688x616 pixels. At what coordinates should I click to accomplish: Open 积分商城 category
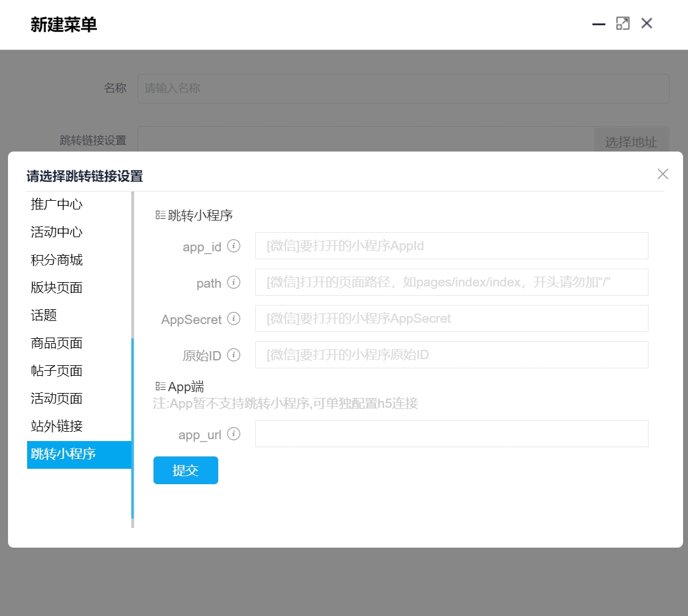(79, 260)
